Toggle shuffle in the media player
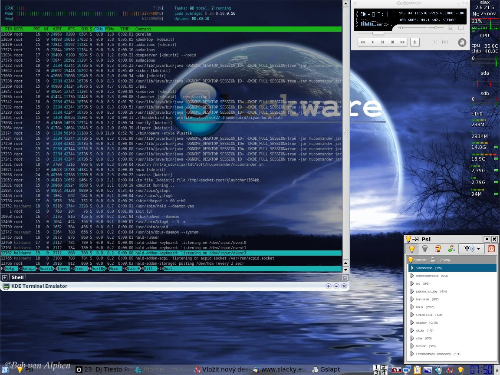Viewport: 500px width, 375px height. pyautogui.click(x=434, y=42)
